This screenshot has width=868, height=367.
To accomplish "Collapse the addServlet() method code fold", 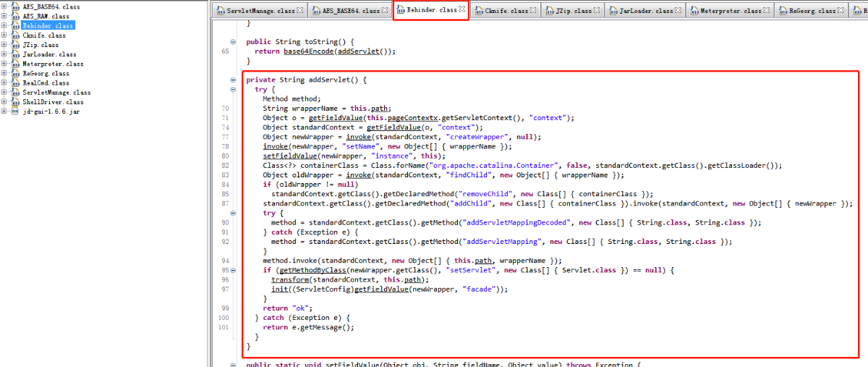I will click(x=233, y=80).
